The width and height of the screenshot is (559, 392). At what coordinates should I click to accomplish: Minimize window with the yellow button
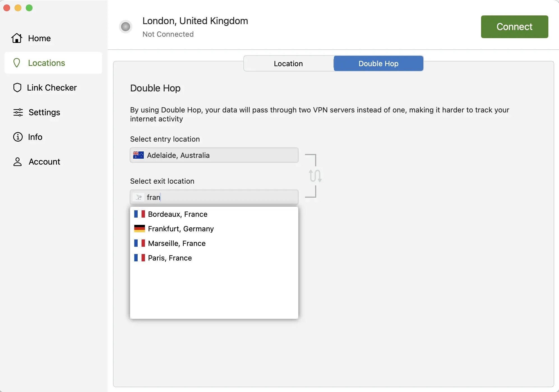click(x=18, y=8)
